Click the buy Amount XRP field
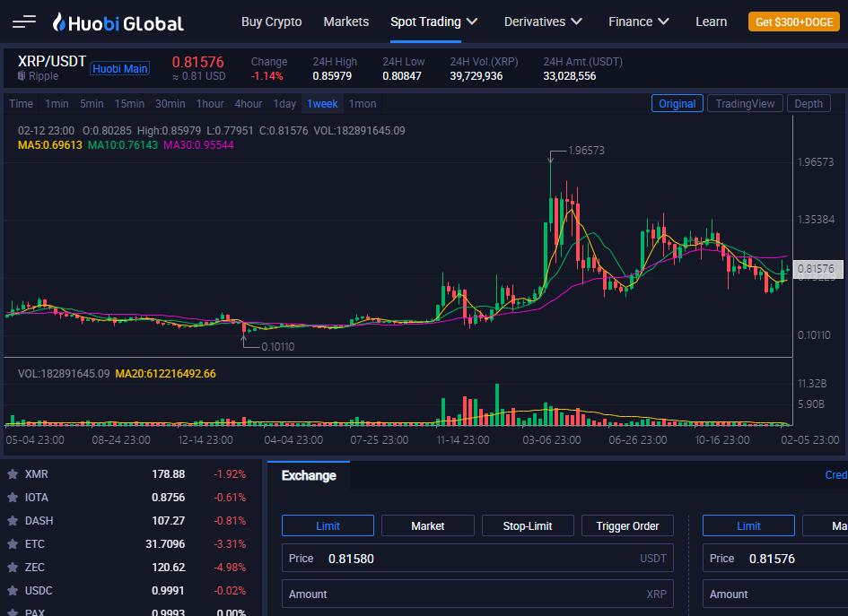Screen dimensions: 848x616 point(477,594)
